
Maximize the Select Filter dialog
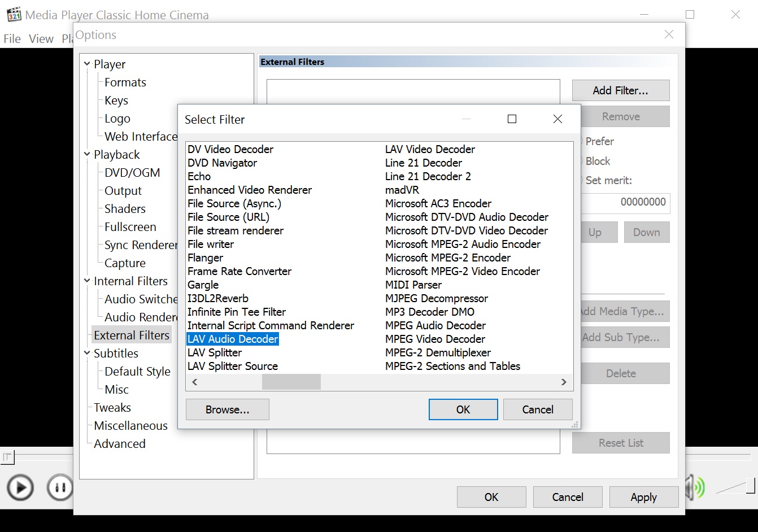click(x=512, y=119)
